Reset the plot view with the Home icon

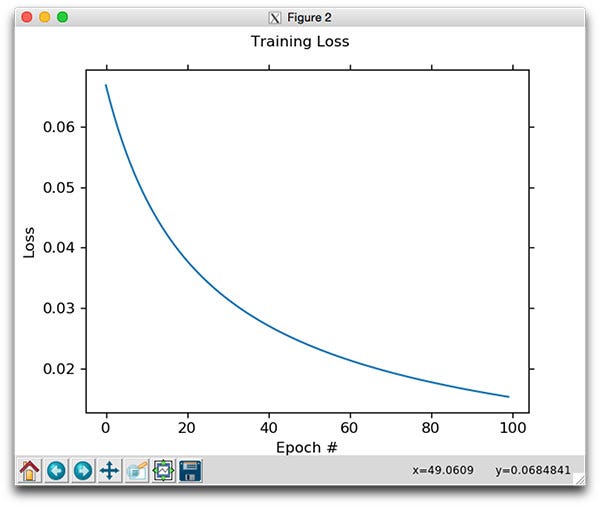[x=29, y=470]
